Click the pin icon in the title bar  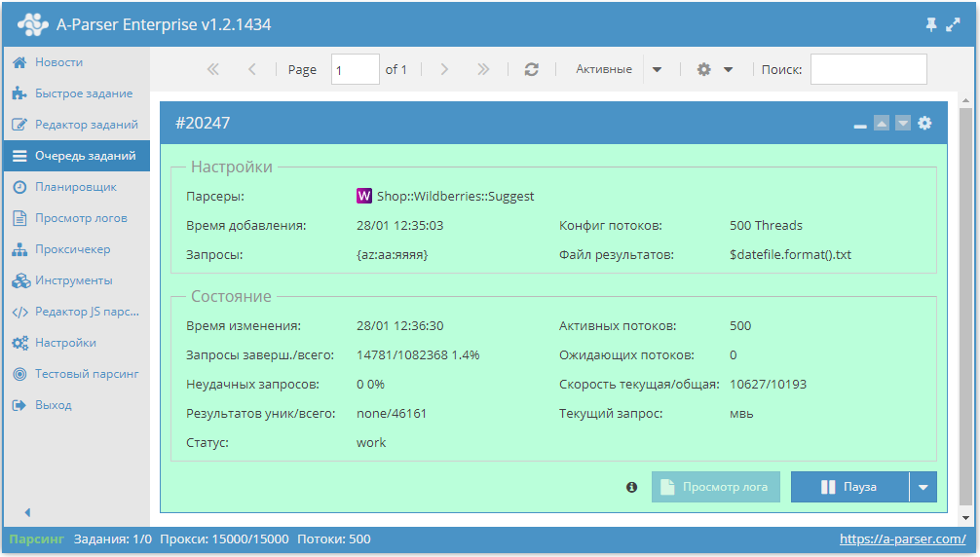pos(931,25)
